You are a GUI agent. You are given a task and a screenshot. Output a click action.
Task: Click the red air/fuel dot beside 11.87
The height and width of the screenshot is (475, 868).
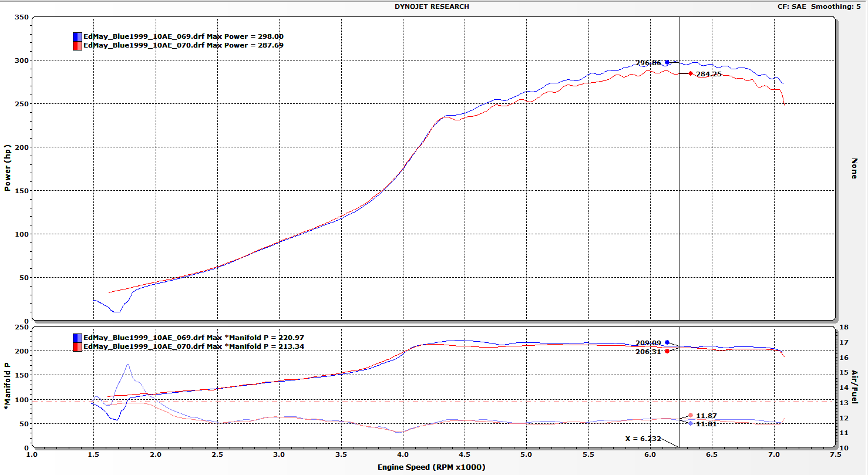691,415
